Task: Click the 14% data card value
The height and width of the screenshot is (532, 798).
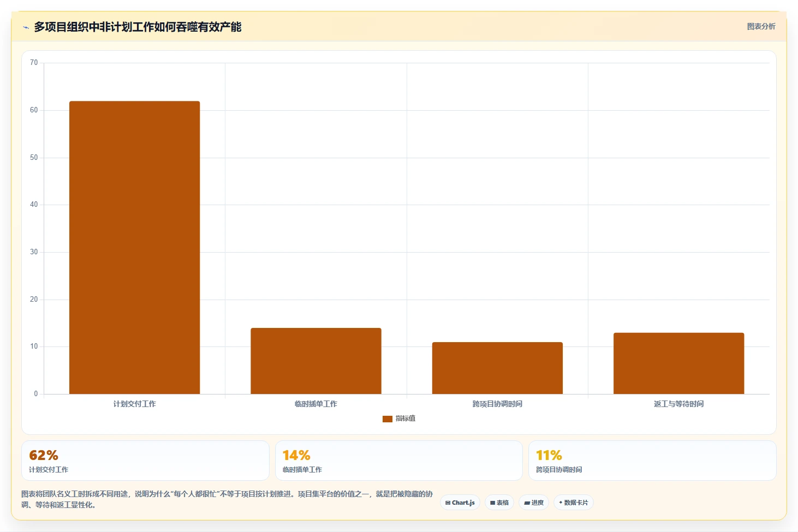Action: point(296,455)
